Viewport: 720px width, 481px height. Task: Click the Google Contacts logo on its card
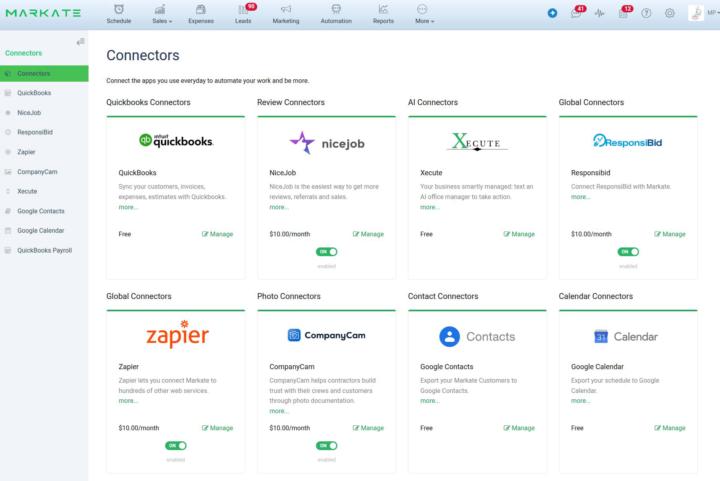[x=477, y=336]
